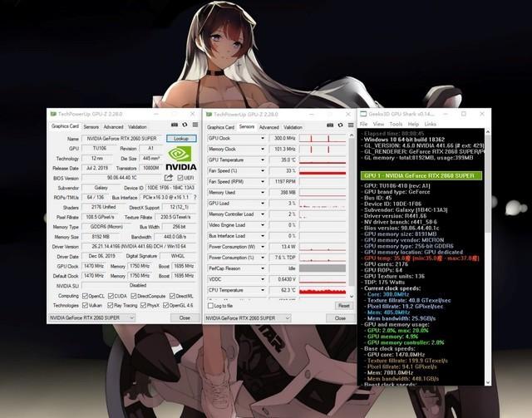Click GPU-Z app icon in Sensors window title
Screen dimensions: 532x418
209,115
